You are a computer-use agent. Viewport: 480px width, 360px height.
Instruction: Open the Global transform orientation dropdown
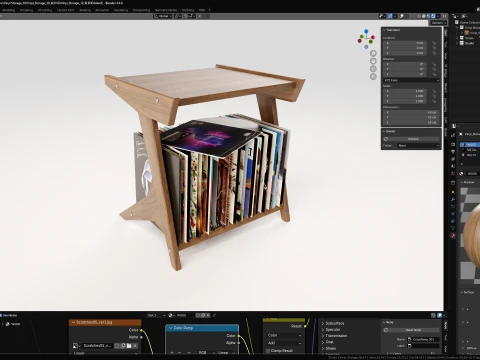coord(163,16)
